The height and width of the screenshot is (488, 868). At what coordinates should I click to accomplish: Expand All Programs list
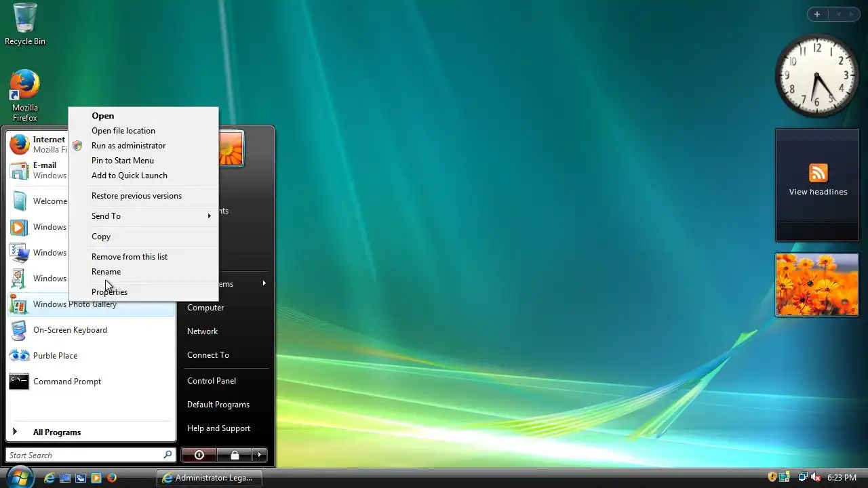pos(90,432)
